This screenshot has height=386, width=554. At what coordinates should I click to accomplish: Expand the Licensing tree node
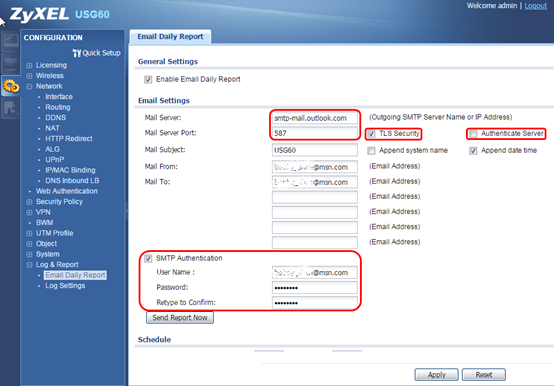click(29, 65)
